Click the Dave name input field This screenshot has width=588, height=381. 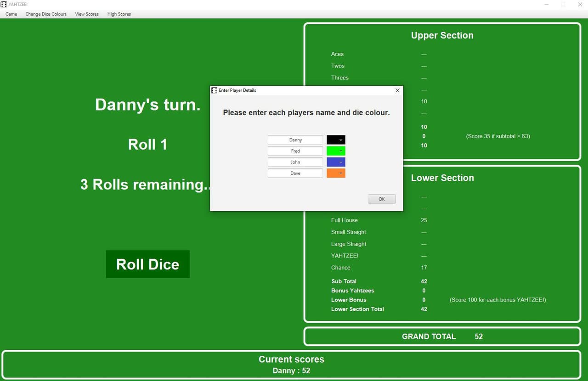click(295, 173)
